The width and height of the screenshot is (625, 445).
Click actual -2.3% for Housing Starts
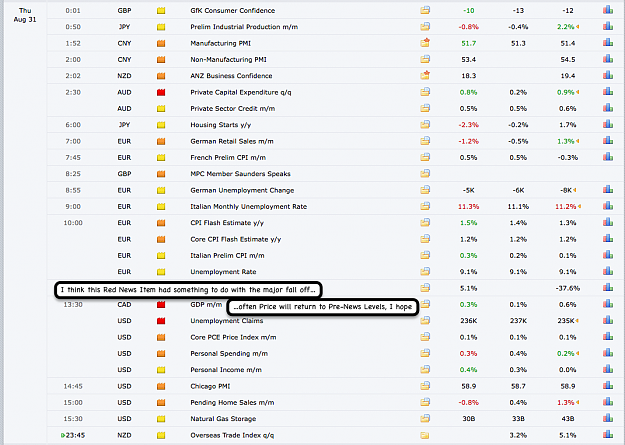[469, 125]
